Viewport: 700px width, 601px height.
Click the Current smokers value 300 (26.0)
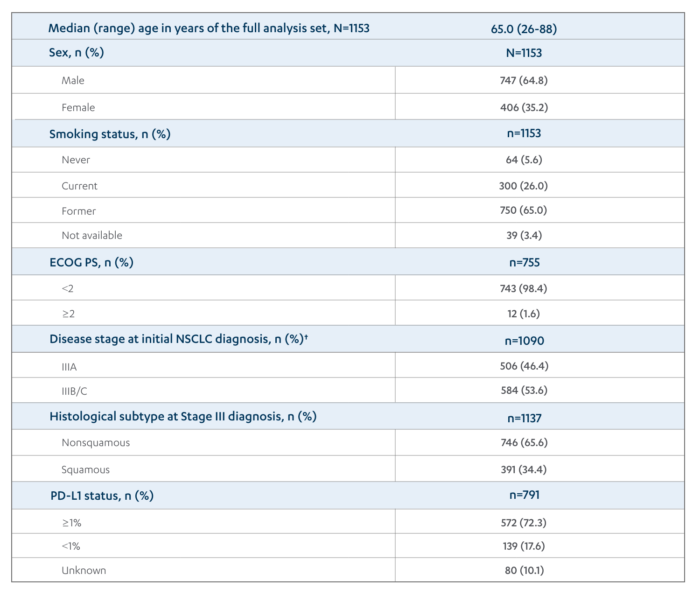523,186
